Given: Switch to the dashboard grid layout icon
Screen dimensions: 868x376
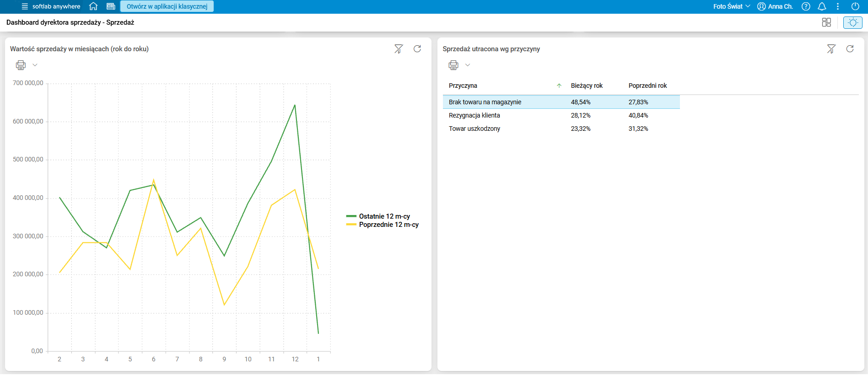Looking at the screenshot, I should click(x=826, y=22).
